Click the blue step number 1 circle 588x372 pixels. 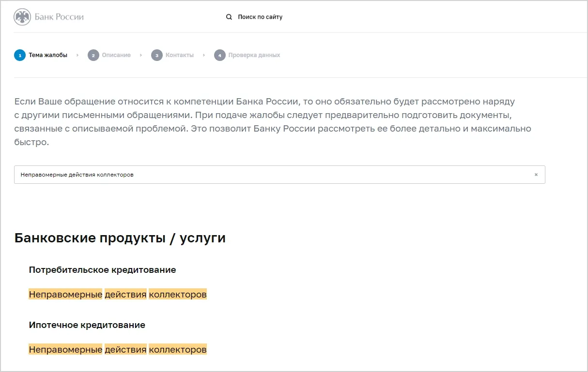coord(20,55)
